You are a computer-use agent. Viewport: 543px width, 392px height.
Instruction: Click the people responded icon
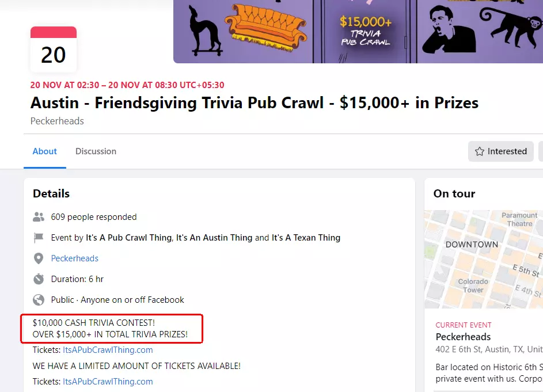(38, 217)
